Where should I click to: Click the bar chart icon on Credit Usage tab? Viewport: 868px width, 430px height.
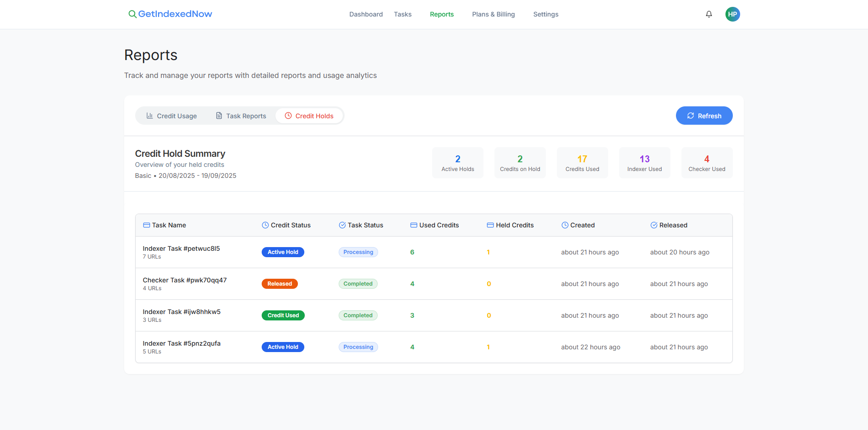150,116
